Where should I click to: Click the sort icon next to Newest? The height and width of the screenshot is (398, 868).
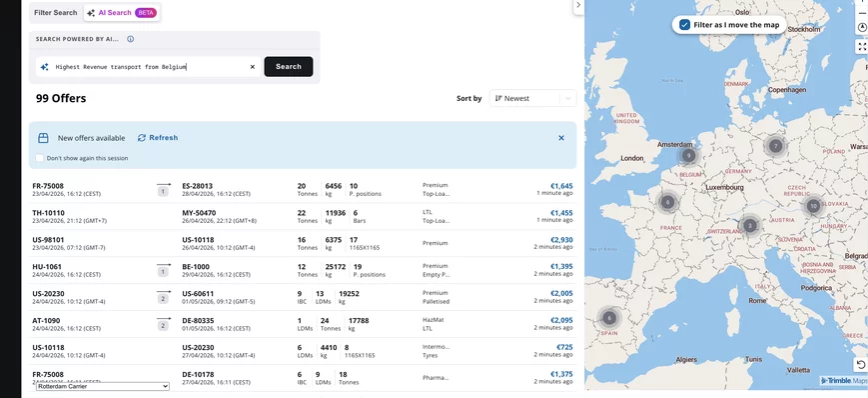point(498,99)
